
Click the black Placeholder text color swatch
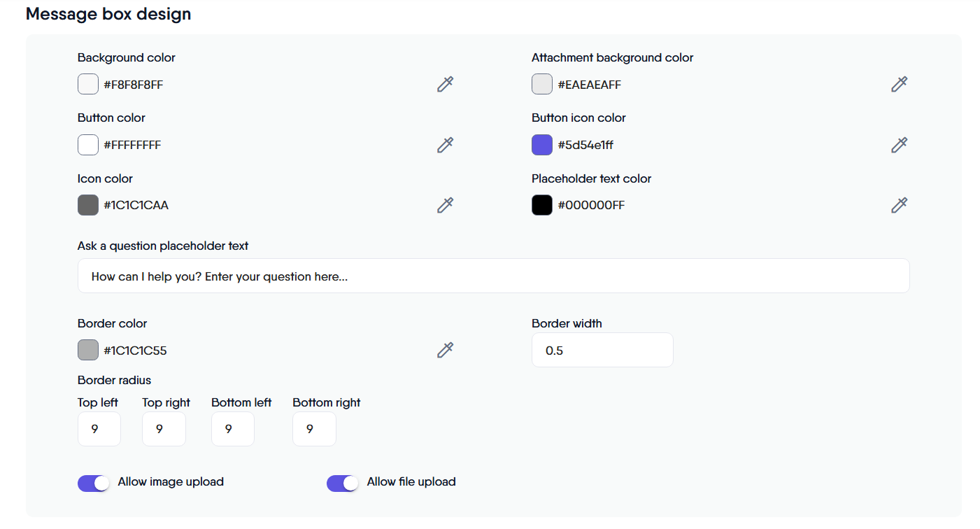pyautogui.click(x=542, y=205)
